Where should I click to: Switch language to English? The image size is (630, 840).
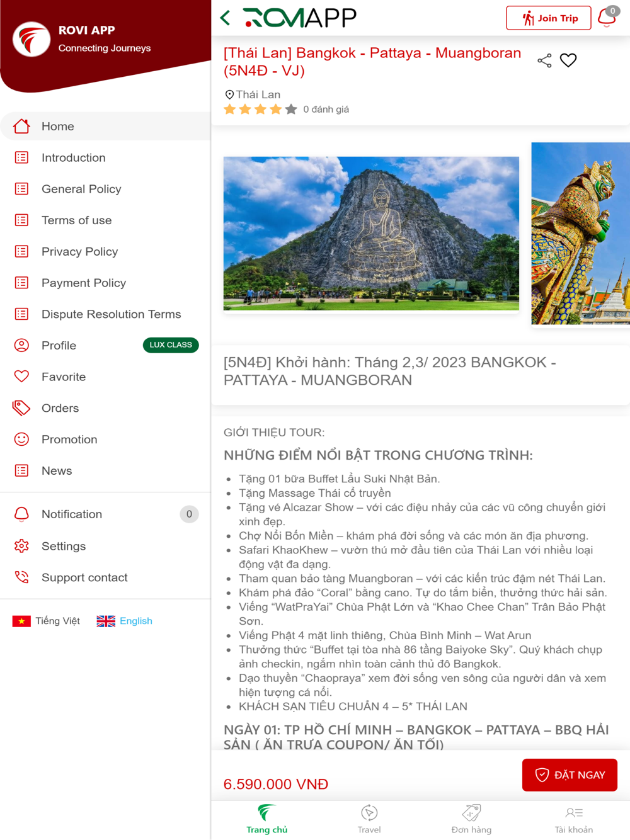click(x=125, y=621)
